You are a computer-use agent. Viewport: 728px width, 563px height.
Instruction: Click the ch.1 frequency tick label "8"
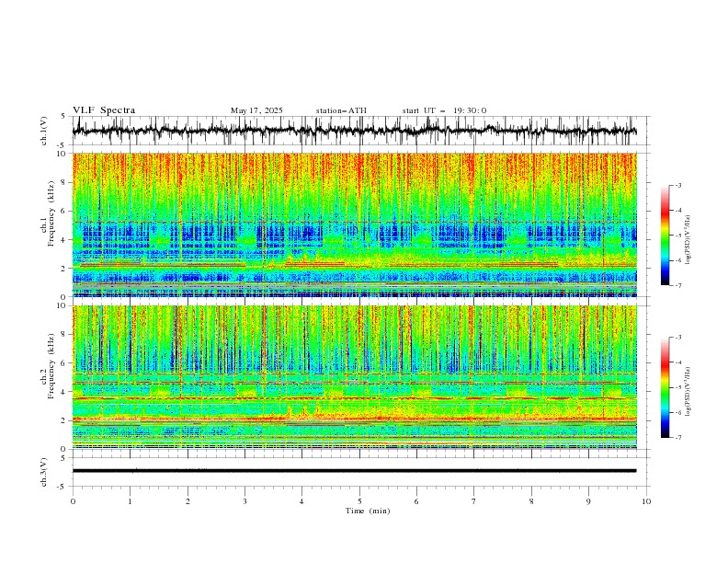tap(65, 182)
